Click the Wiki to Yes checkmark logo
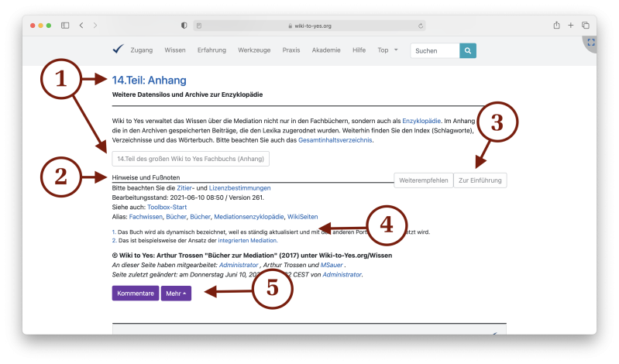The image size is (619, 364). click(118, 50)
